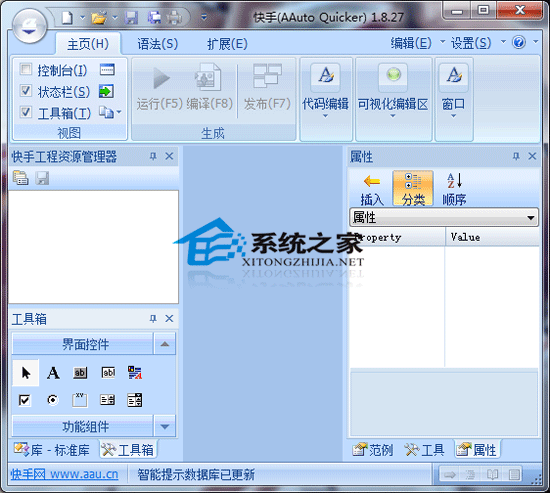Click the 可视化编辑区 green light icon
Screen dimensions: 550x493
pos(393,75)
